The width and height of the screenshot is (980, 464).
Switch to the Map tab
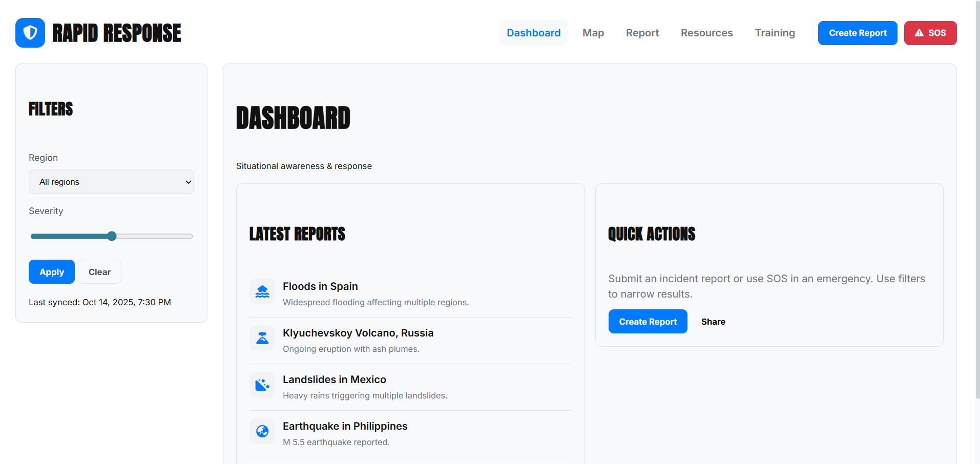593,33
